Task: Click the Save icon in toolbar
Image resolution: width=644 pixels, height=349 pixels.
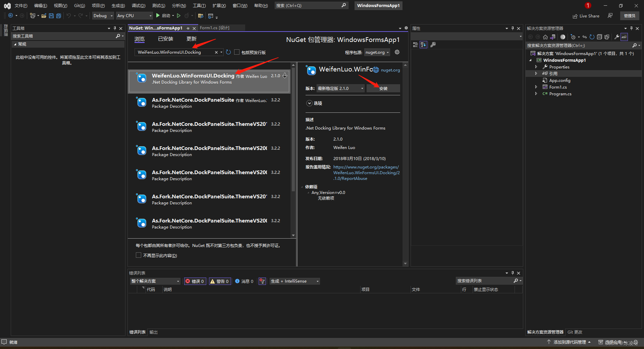Action: (51, 15)
